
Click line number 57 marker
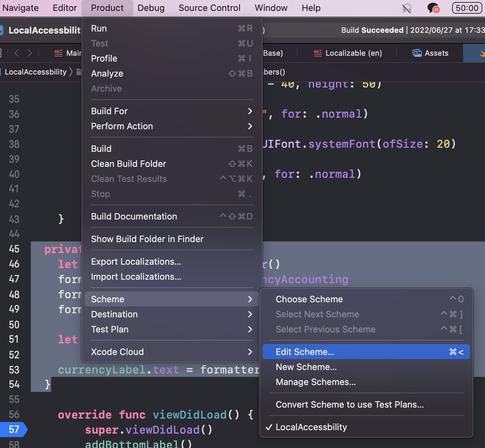tap(14, 430)
